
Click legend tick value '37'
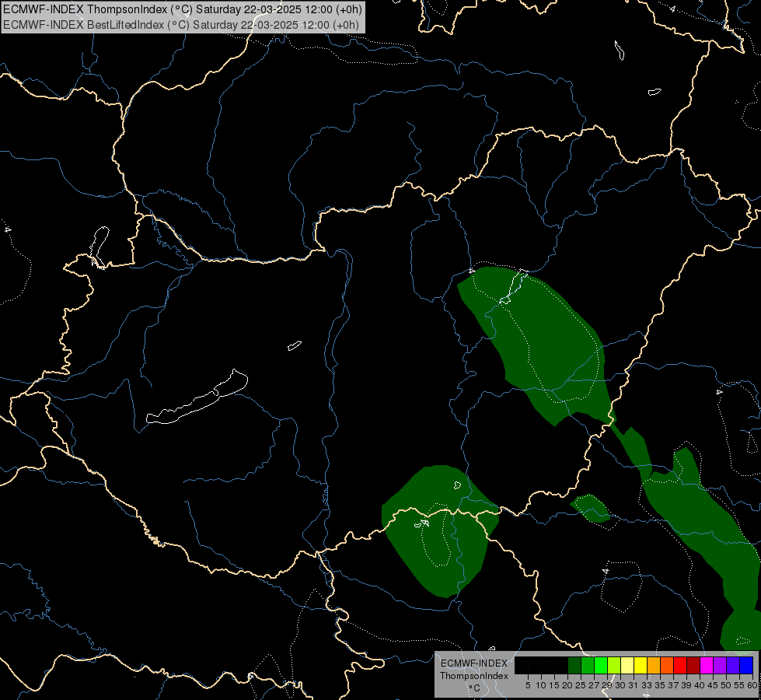click(x=673, y=685)
